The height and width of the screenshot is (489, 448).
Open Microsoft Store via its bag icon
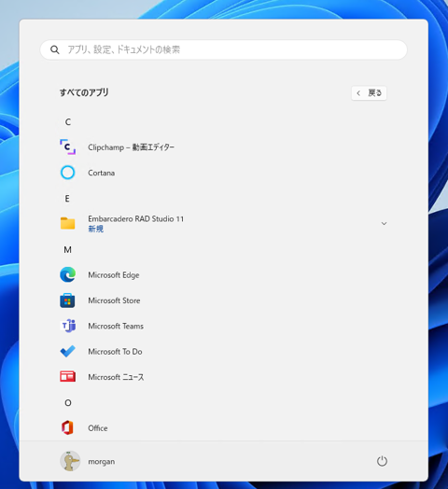pyautogui.click(x=67, y=300)
